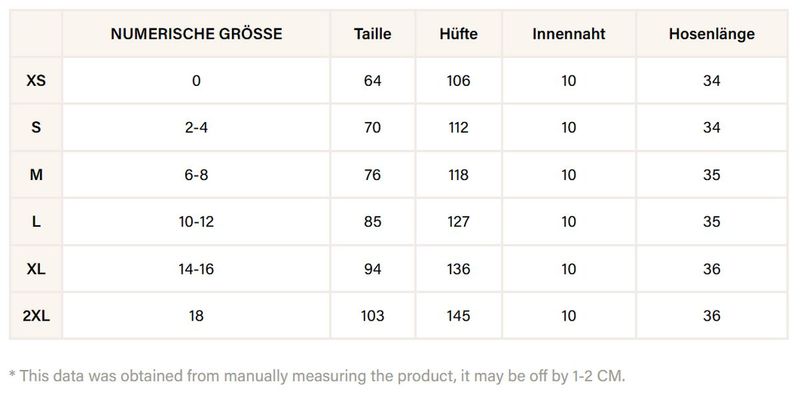
Task: Select the M size row label
Action: pyautogui.click(x=36, y=175)
